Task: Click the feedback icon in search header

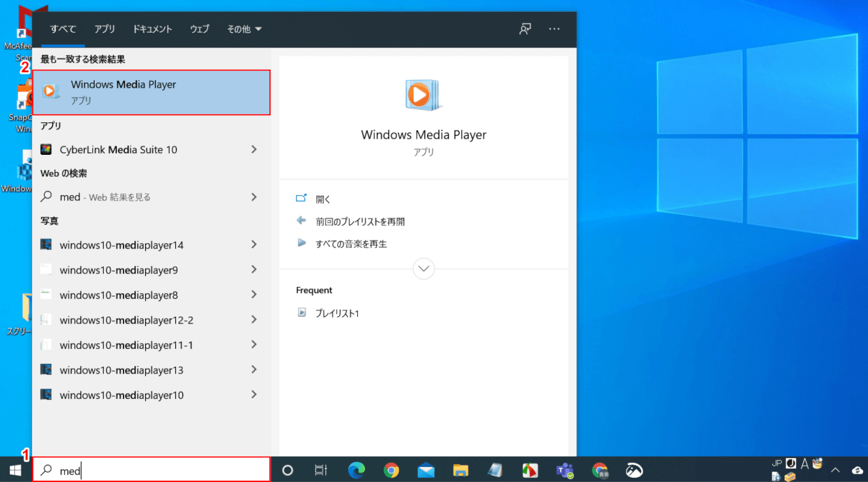Action: click(525, 29)
